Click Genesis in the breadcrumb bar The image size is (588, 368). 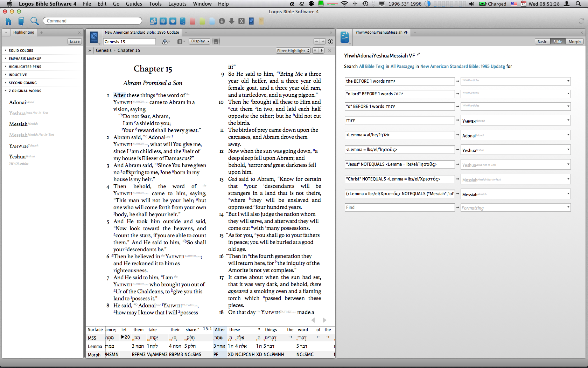pos(104,50)
